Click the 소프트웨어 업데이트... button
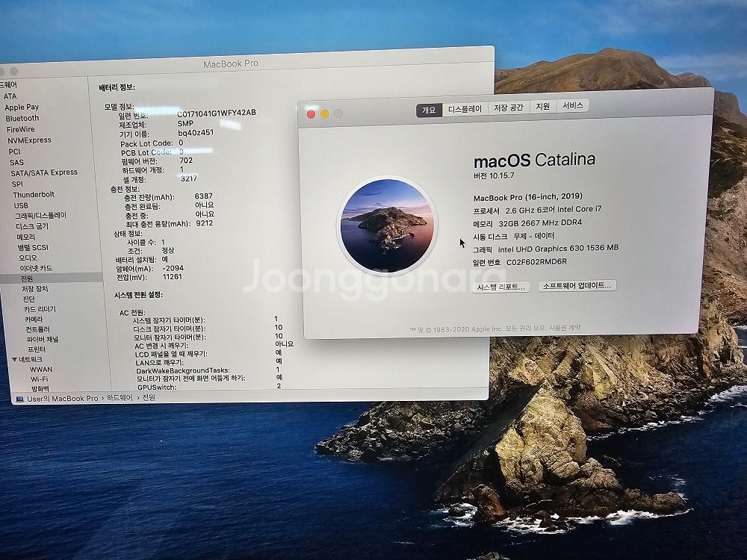Viewport: 747px width, 560px height. click(577, 286)
